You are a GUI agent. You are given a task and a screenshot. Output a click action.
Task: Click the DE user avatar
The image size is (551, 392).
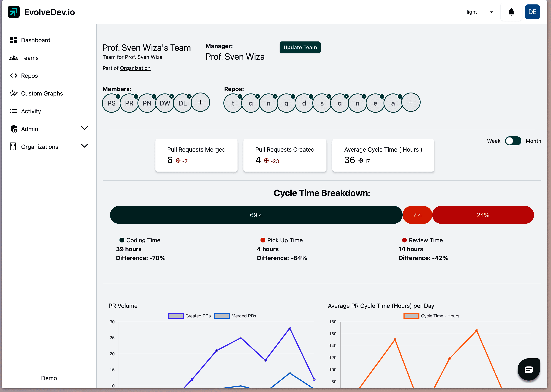point(532,12)
